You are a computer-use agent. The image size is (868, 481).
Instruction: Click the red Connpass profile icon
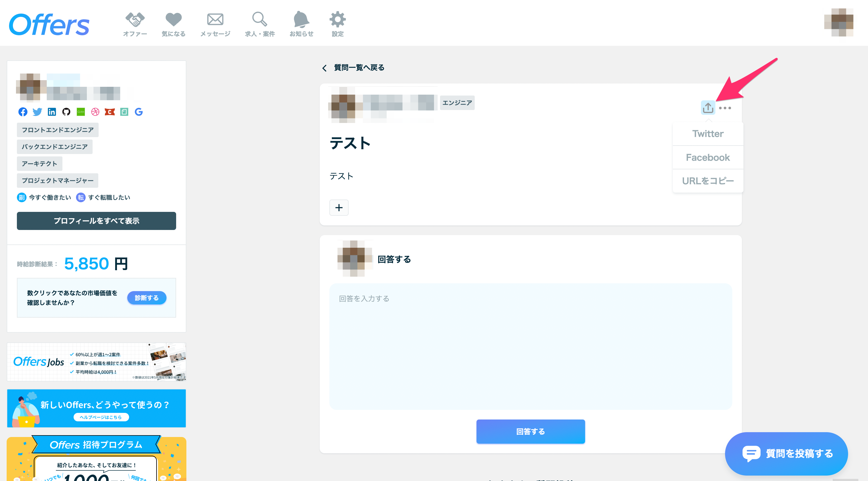point(110,112)
